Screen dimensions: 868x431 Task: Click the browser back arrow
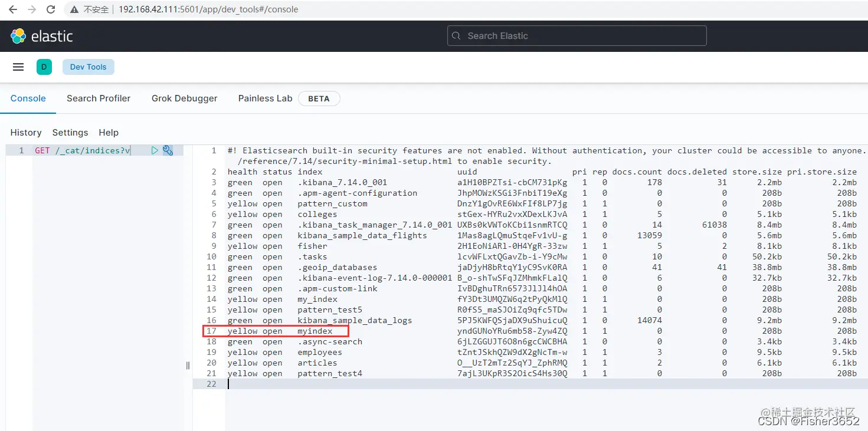(x=13, y=9)
